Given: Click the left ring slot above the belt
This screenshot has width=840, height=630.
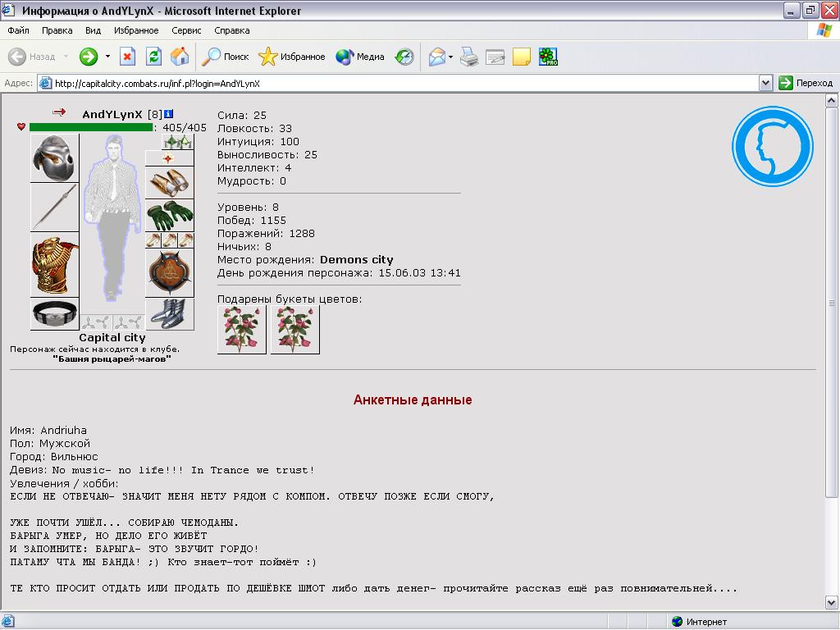Looking at the screenshot, I should click(x=153, y=240).
